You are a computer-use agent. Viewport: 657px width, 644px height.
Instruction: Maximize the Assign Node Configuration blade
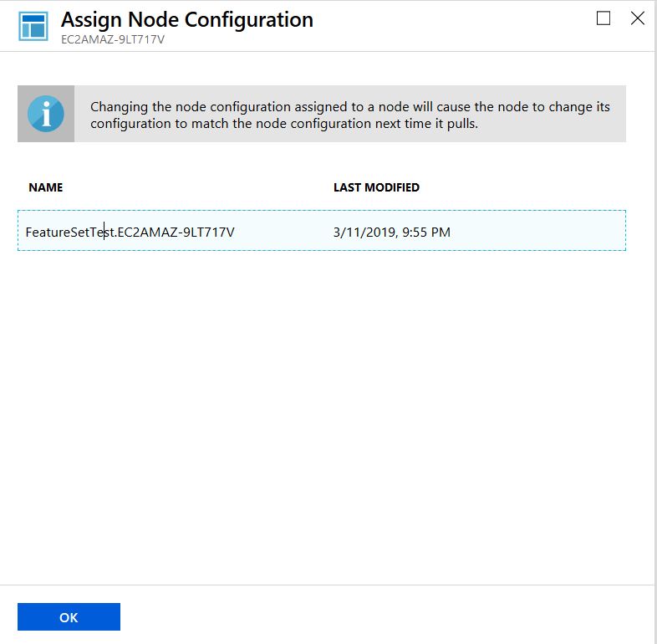[x=604, y=18]
